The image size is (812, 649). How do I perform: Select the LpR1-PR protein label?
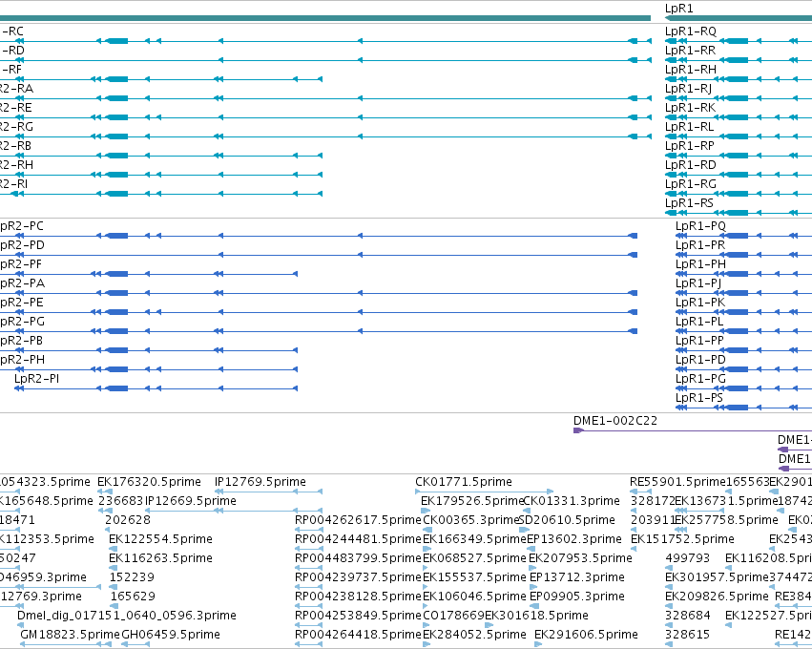click(700, 245)
